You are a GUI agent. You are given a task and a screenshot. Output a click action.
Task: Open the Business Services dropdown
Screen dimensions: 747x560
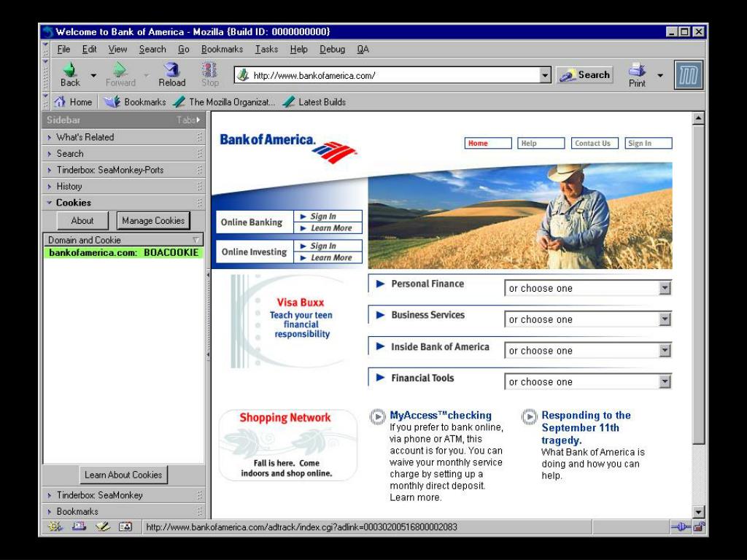pyautogui.click(x=665, y=319)
